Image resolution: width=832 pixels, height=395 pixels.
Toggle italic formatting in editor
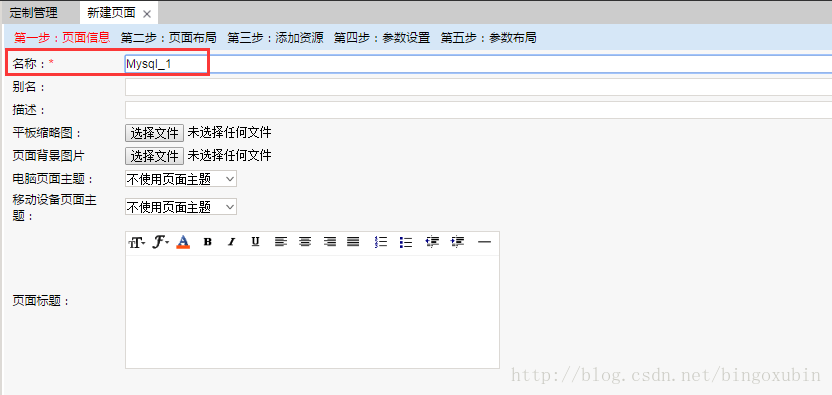click(x=231, y=242)
